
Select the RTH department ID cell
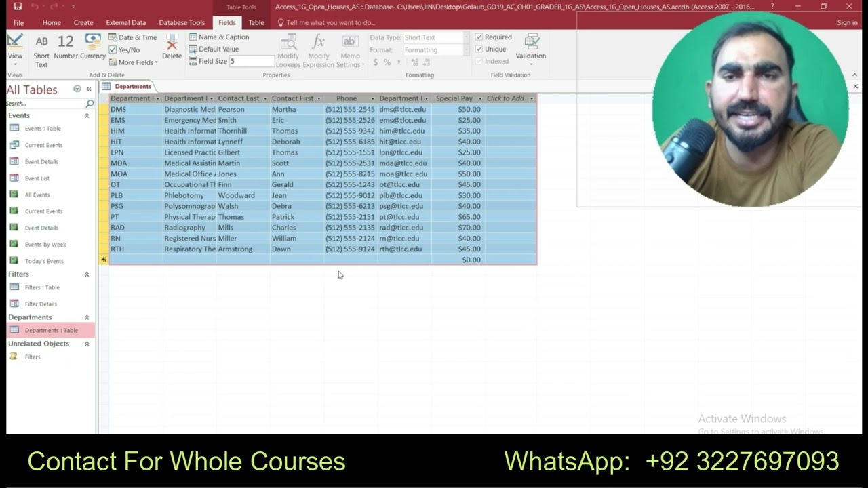[x=136, y=249]
